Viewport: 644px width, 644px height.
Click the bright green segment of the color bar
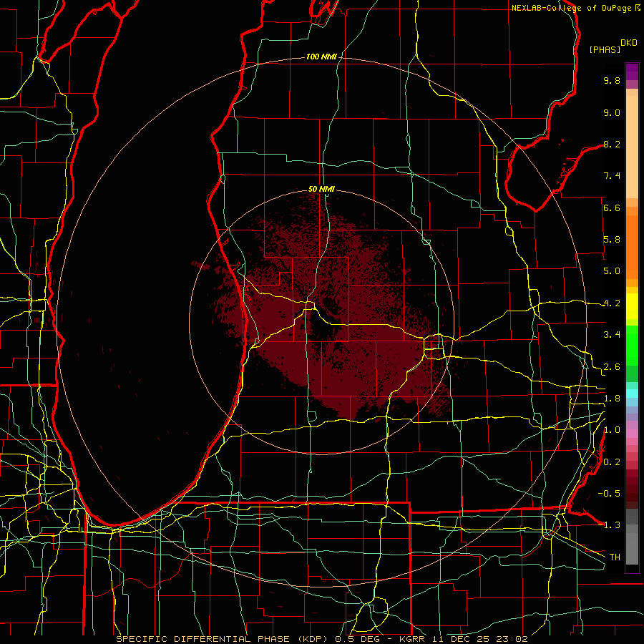click(632, 345)
